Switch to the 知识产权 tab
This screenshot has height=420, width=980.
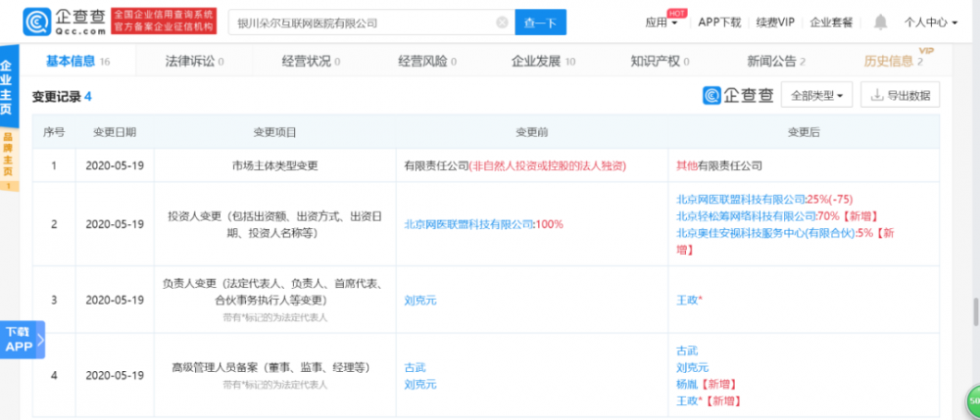tap(661, 62)
